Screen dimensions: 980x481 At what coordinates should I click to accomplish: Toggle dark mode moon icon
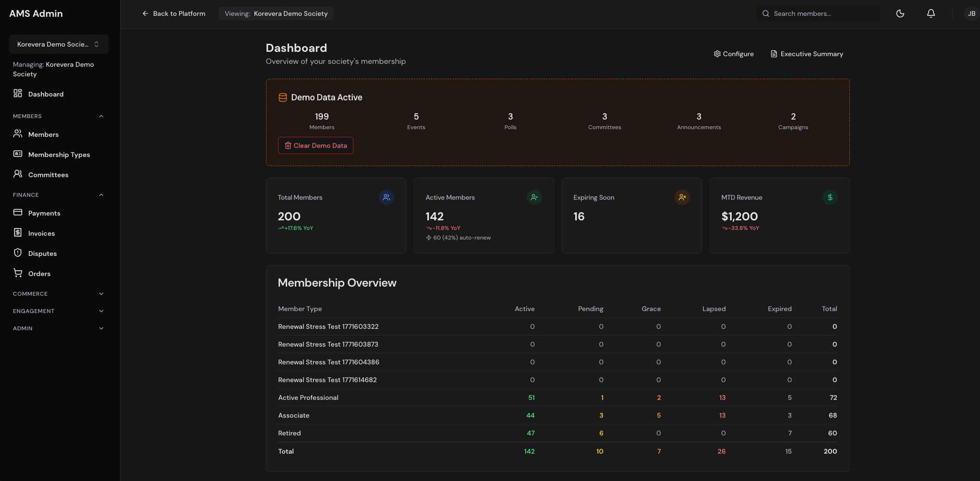(x=900, y=13)
